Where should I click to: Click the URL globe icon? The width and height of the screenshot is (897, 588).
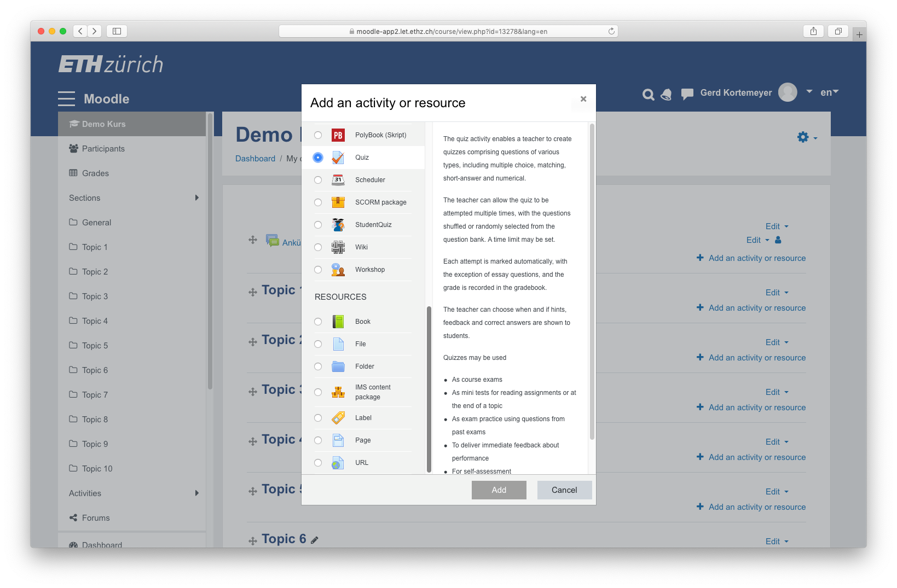pos(338,463)
